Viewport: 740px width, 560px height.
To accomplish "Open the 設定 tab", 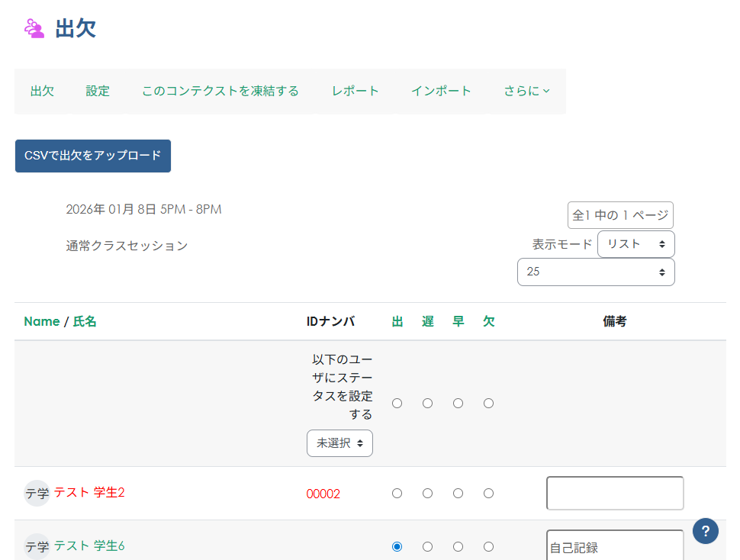I will coord(98,91).
